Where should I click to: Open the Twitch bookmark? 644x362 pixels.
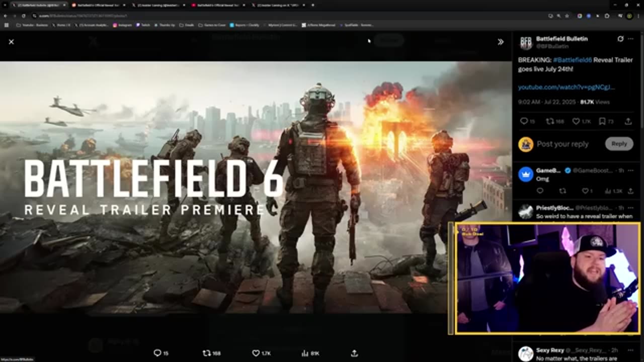tap(143, 25)
